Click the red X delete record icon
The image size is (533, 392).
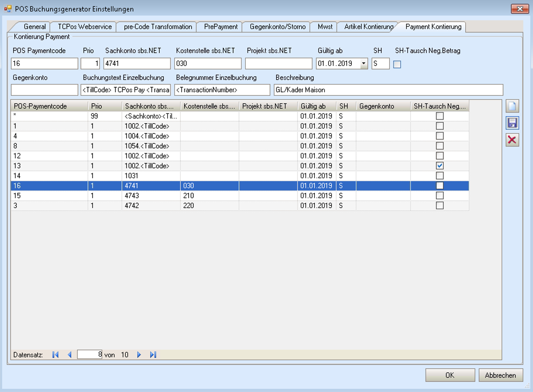coord(512,140)
